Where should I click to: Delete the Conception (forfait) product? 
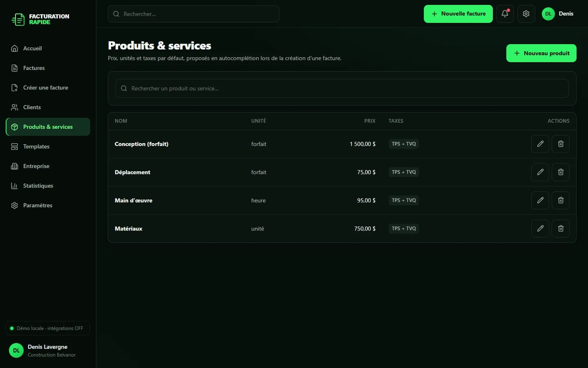pyautogui.click(x=560, y=144)
